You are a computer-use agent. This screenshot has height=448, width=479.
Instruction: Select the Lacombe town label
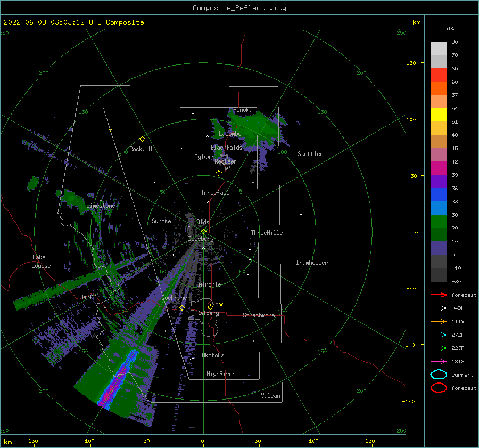pos(230,134)
